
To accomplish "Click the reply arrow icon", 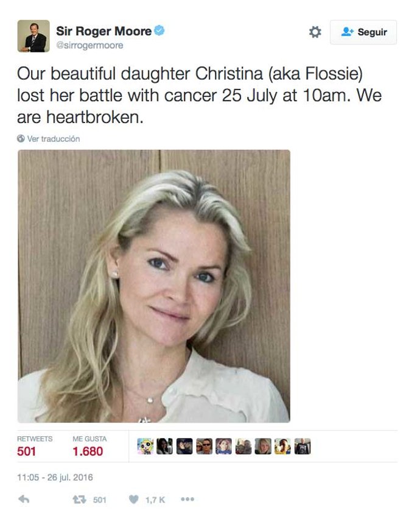I will click(24, 500).
